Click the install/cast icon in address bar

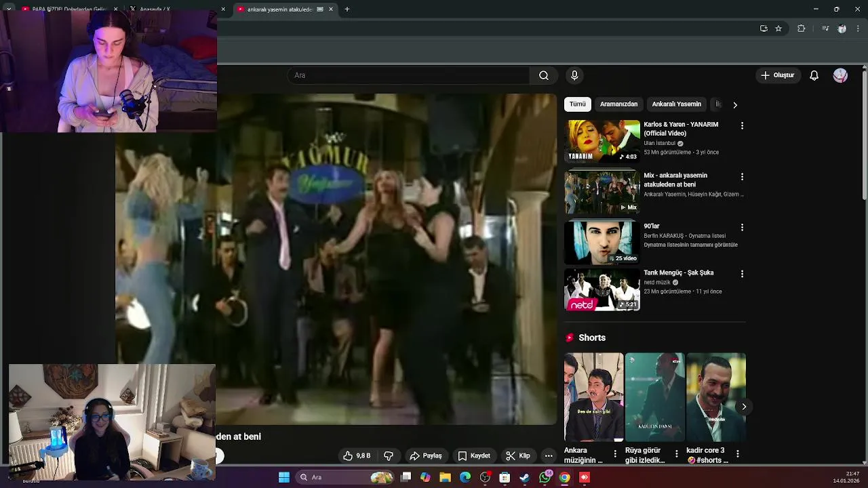pyautogui.click(x=764, y=28)
